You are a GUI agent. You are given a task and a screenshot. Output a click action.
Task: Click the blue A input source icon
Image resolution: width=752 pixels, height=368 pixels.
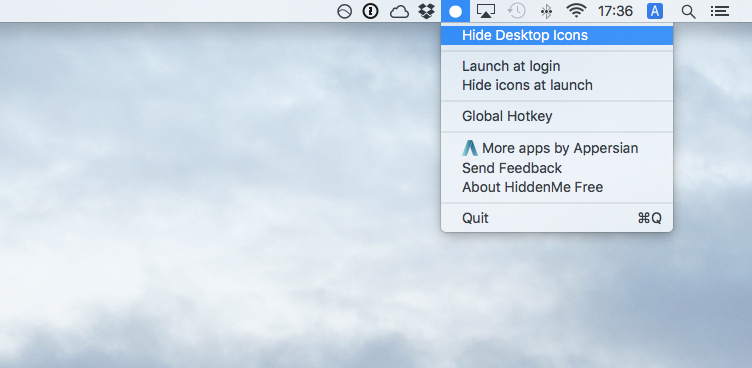655,11
